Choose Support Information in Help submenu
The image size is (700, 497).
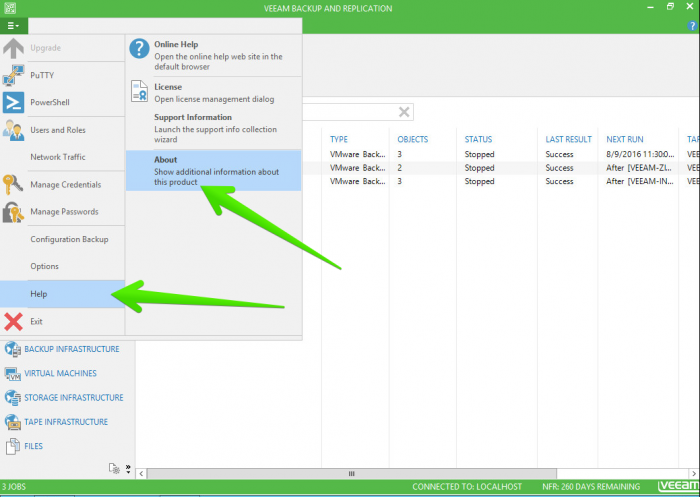(213, 128)
